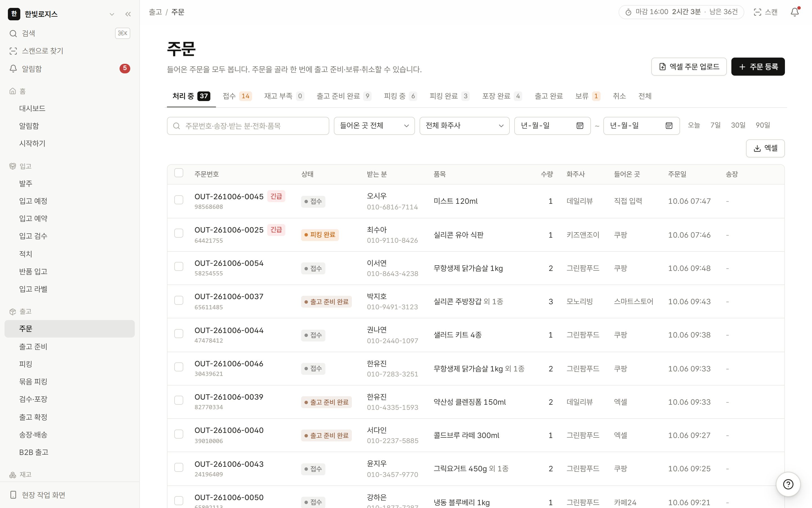Image resolution: width=812 pixels, height=508 pixels.
Task: Click the 한빛로지스 logo badge
Action: pyautogui.click(x=14, y=14)
